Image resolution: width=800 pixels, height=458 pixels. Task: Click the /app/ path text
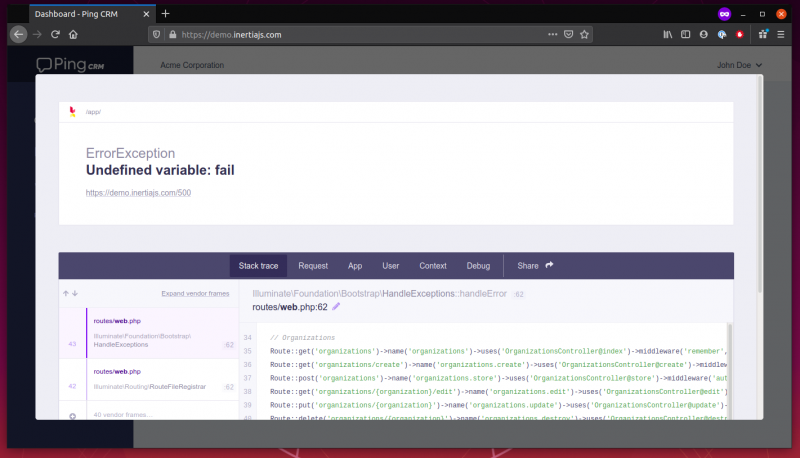(93, 112)
